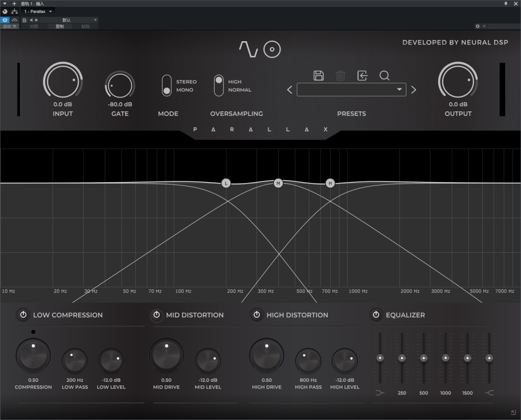Flip the High/Normal oversampling switch
The width and height of the screenshot is (521, 420).
(219, 85)
